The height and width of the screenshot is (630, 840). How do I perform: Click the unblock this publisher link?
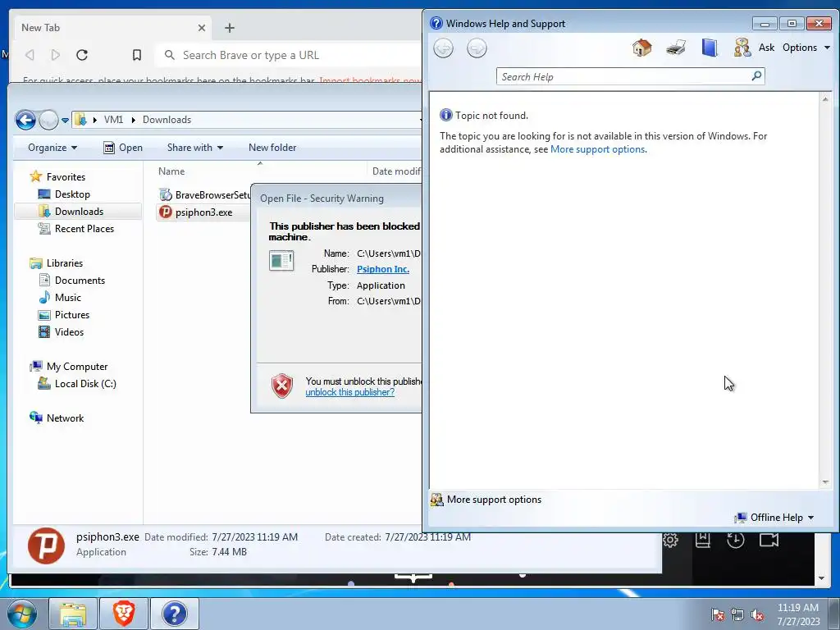tap(349, 392)
